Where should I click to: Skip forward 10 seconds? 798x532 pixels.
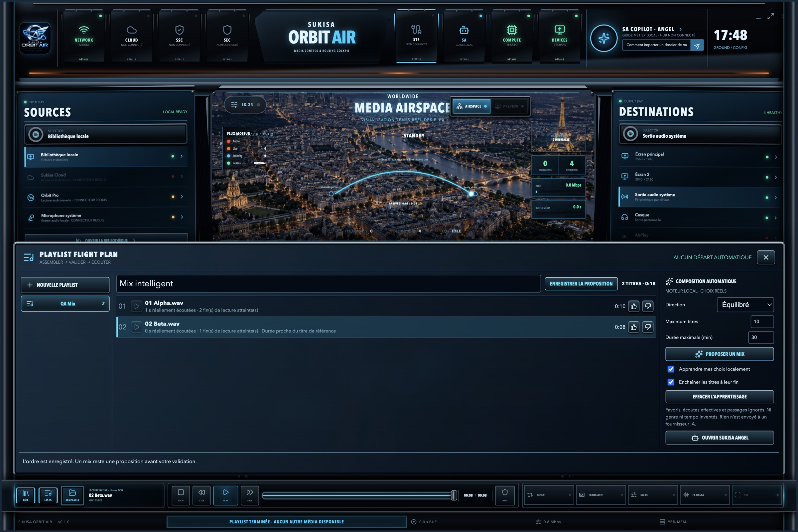click(x=250, y=495)
